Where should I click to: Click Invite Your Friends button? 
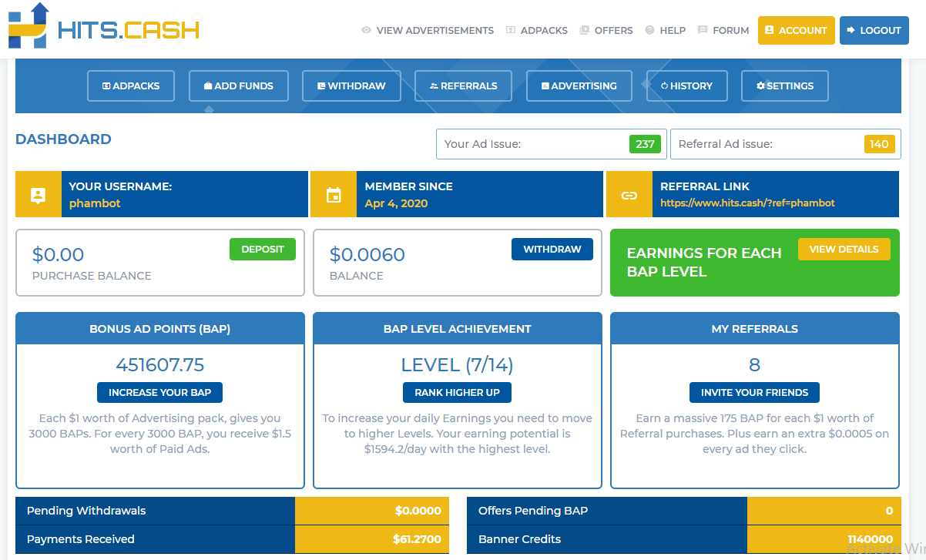click(755, 392)
